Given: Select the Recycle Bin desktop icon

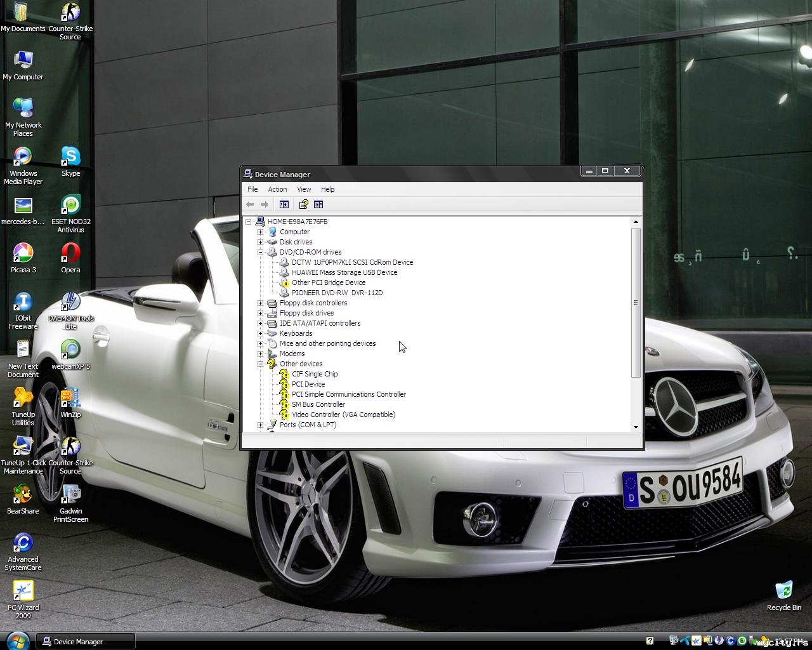Looking at the screenshot, I should tap(784, 596).
